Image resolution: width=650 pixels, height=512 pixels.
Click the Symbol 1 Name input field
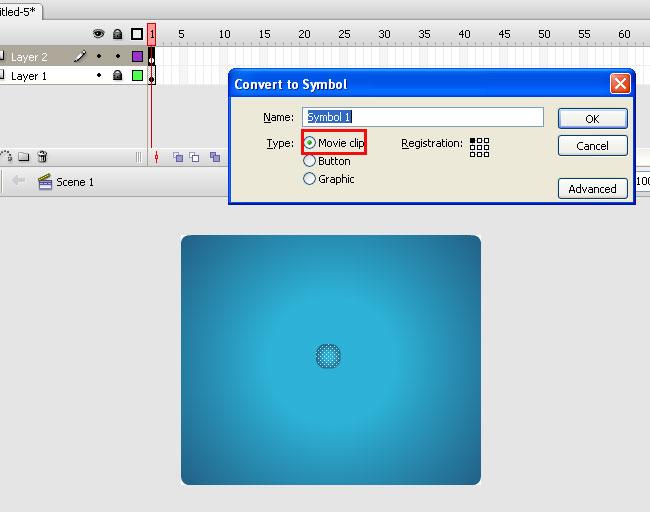click(423, 117)
